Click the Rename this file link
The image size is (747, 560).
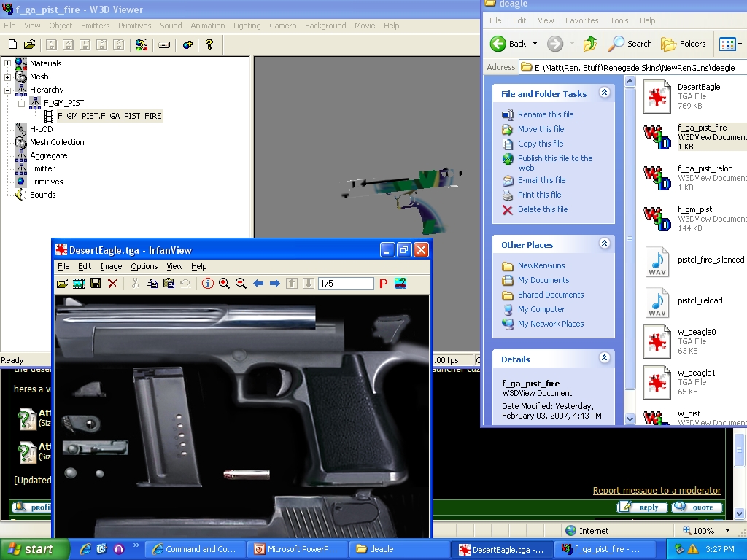coord(546,114)
